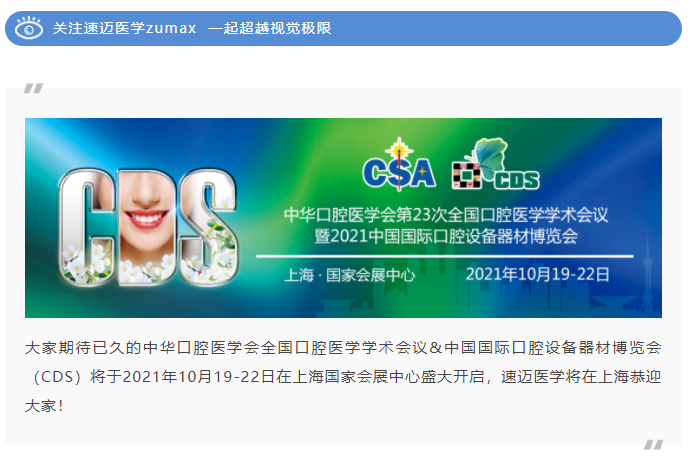700x474 pixels.
Task: Click the 上海·国家会展中心 venue text
Action: pyautogui.click(x=350, y=274)
